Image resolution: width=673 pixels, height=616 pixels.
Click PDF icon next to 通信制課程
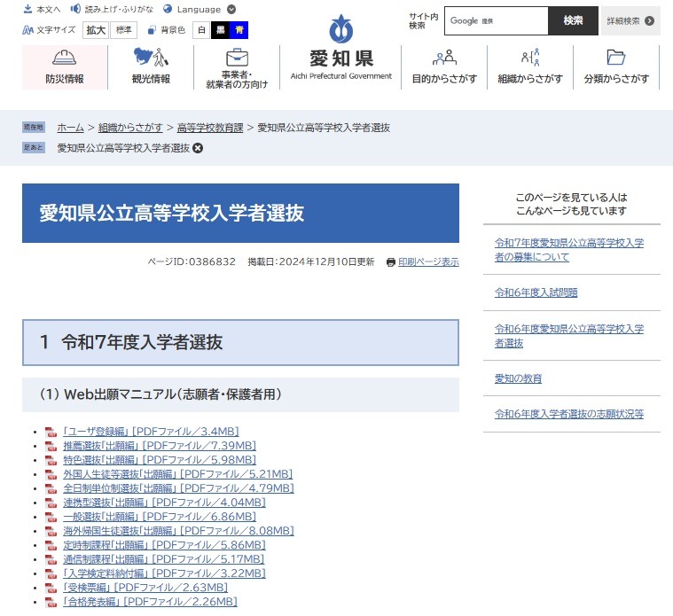pos(51,559)
